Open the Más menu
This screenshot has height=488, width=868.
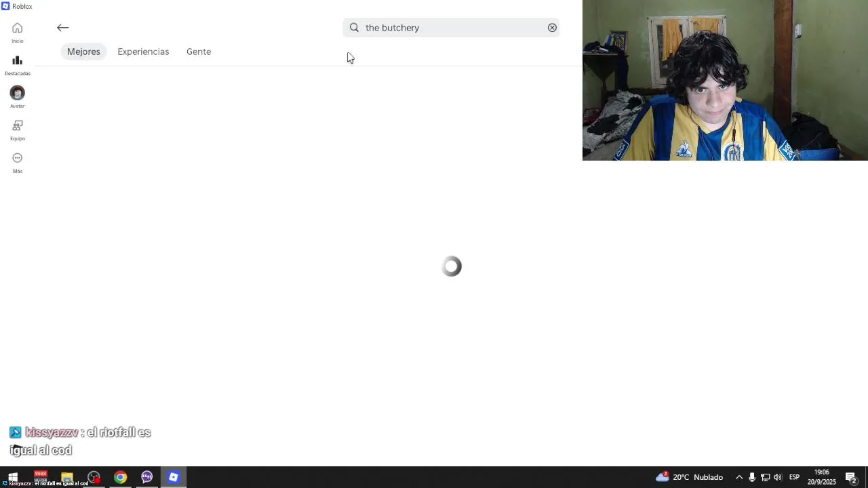(17, 162)
